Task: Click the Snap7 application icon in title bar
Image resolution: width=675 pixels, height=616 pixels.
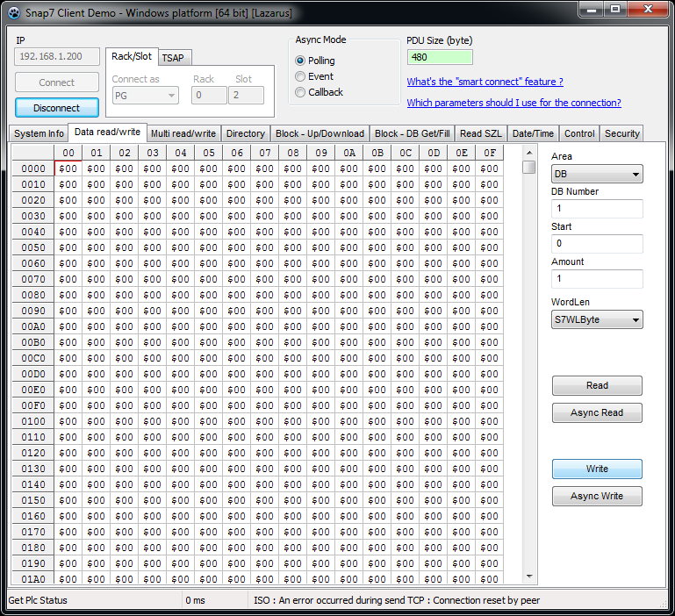Action: pyautogui.click(x=14, y=13)
